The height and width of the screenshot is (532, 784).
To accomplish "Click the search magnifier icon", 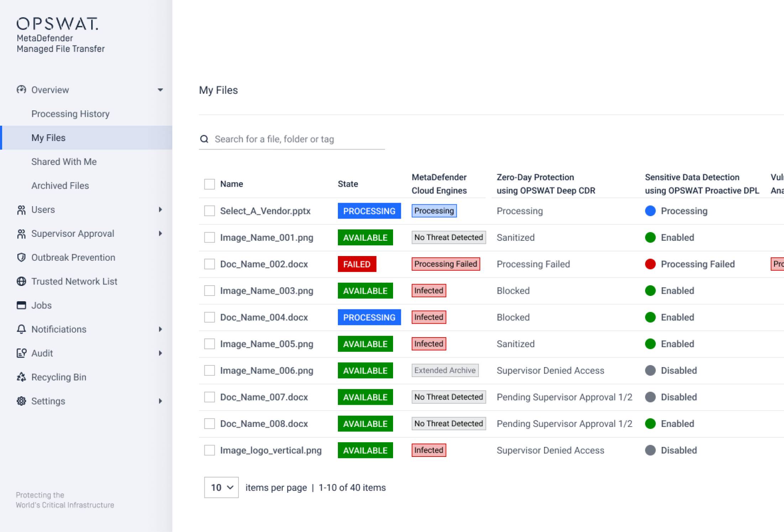I will tap(204, 139).
